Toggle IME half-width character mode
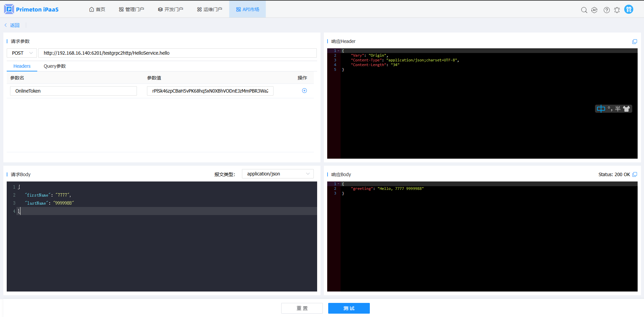This screenshot has width=644, height=317. coord(617,109)
